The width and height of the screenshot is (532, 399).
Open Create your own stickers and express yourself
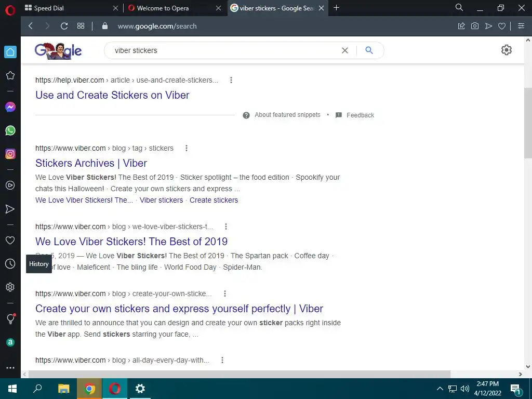click(179, 309)
